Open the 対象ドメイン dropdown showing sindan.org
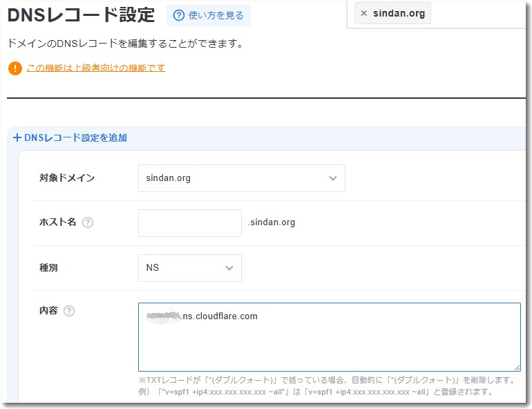 (242, 178)
